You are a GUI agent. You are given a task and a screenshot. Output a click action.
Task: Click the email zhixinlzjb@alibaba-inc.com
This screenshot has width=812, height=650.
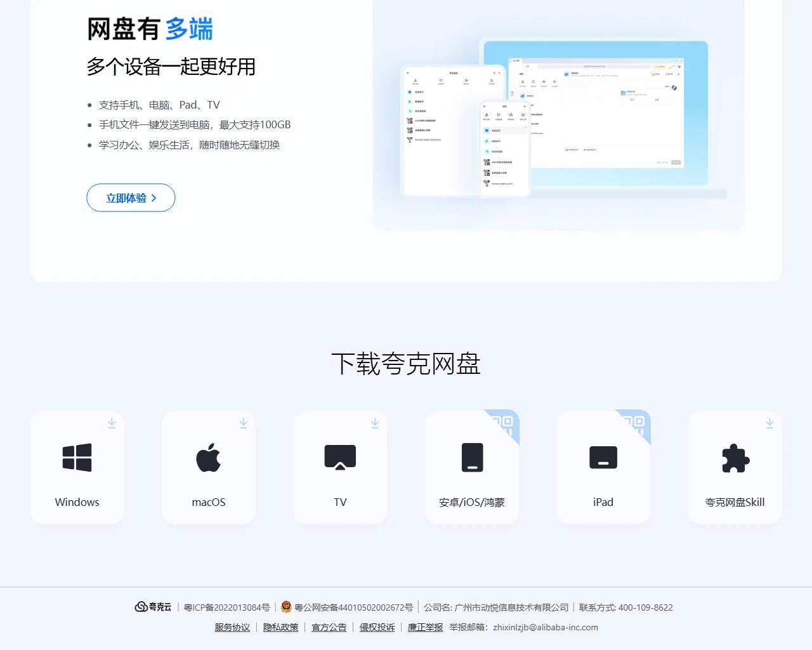pyautogui.click(x=546, y=627)
